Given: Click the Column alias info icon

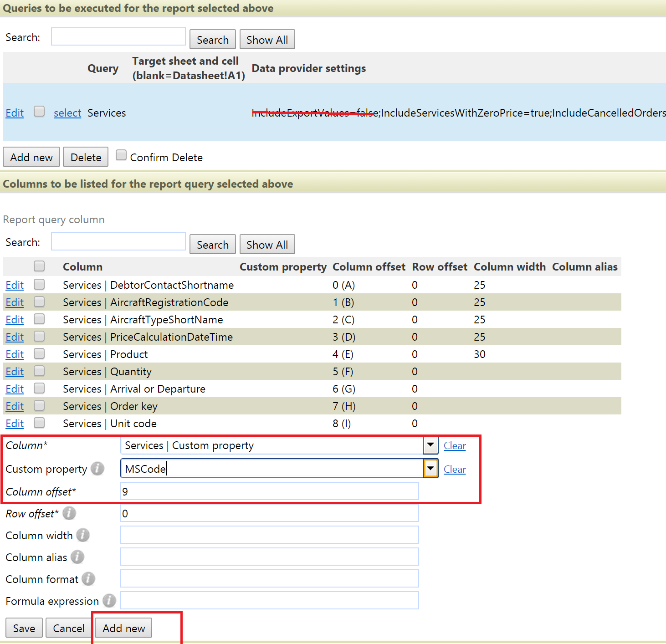Looking at the screenshot, I should coord(77,557).
